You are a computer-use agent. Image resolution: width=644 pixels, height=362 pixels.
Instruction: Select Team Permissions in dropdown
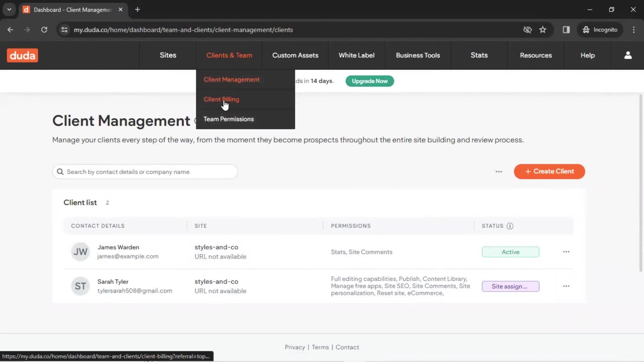click(246, 119)
